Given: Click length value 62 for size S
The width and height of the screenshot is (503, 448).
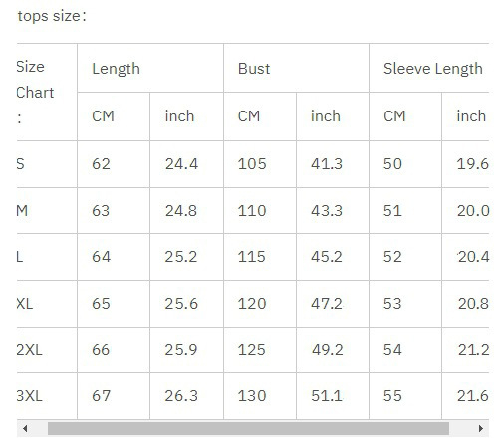Looking at the screenshot, I should tap(101, 164).
